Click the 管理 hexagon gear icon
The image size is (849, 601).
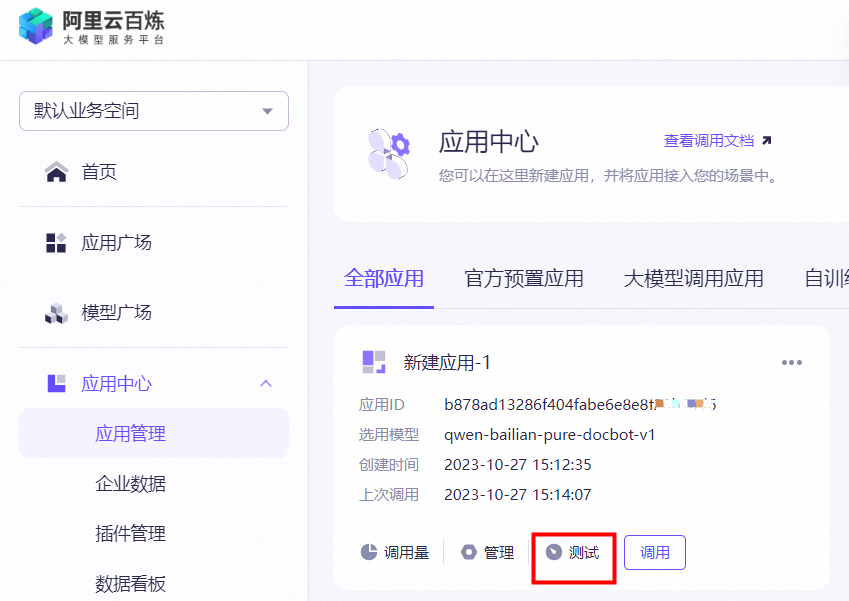(x=468, y=552)
